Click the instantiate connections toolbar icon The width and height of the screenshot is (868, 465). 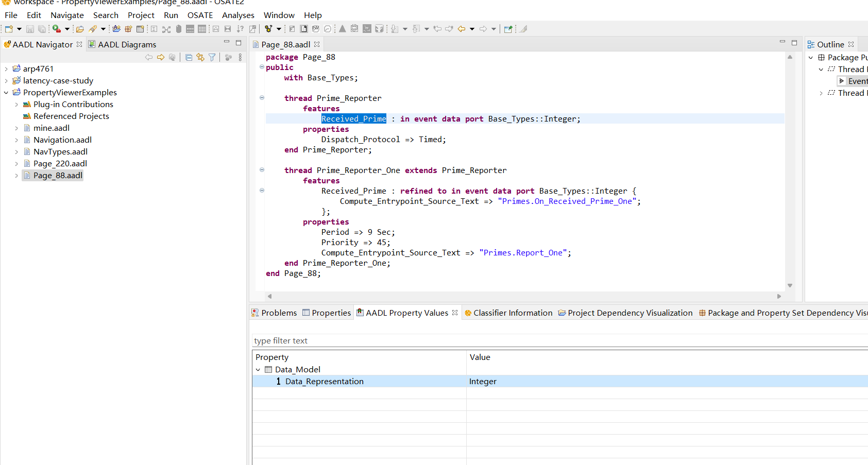coord(166,29)
